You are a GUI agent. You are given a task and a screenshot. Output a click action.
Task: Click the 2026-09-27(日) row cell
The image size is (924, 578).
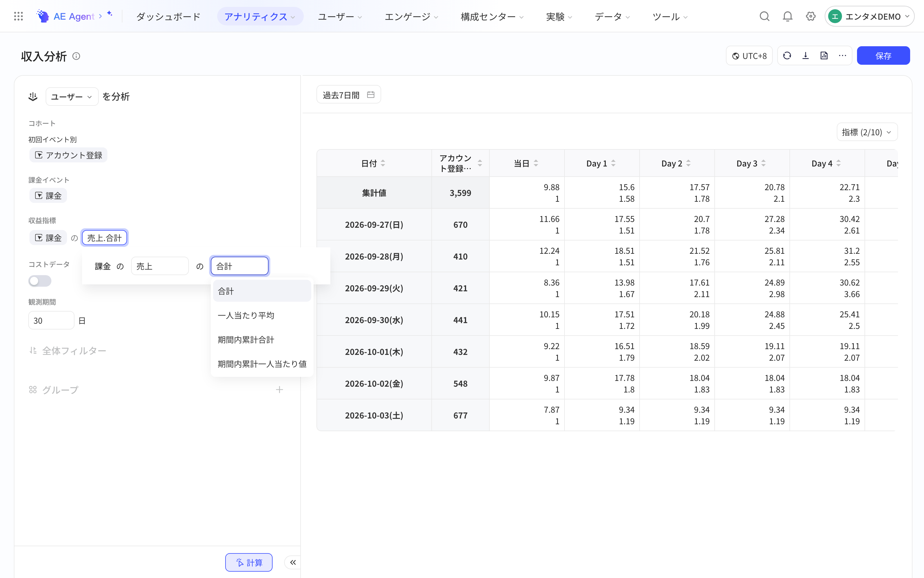click(374, 224)
